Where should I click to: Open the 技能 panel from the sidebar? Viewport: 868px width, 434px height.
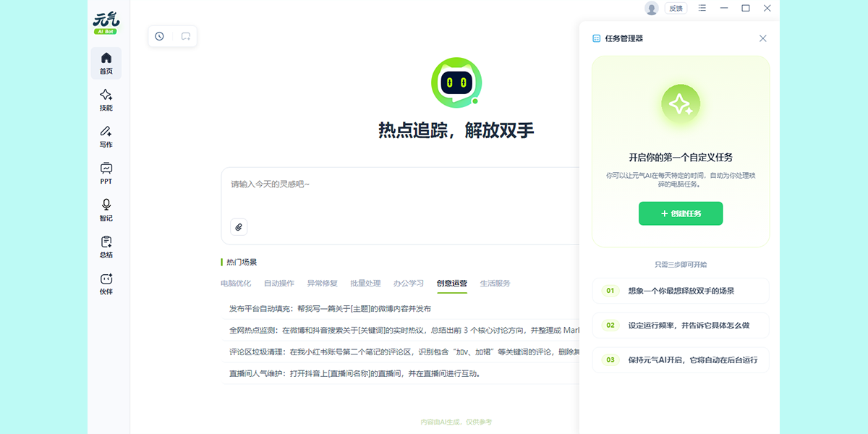point(106,100)
